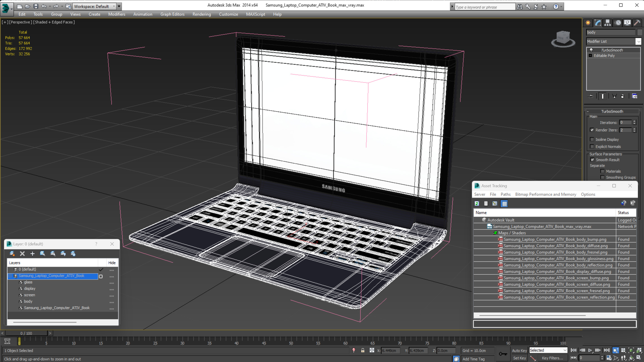
Task: Enable Isoline Display checkbox
Action: [592, 139]
